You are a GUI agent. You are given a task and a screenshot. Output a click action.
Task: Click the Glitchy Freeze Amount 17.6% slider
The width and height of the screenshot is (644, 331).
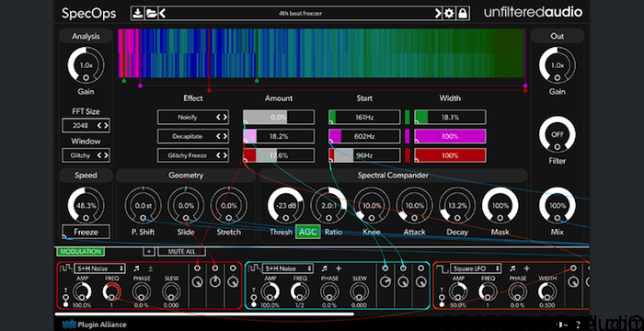coord(279,155)
